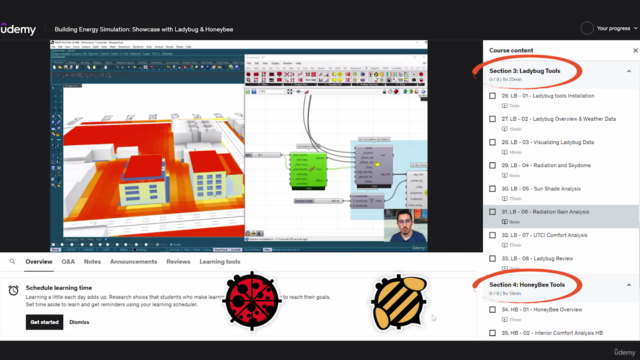Image resolution: width=640 pixels, height=360 pixels.
Task: Click video icon under Ladybug tools Installation
Action: click(504, 106)
